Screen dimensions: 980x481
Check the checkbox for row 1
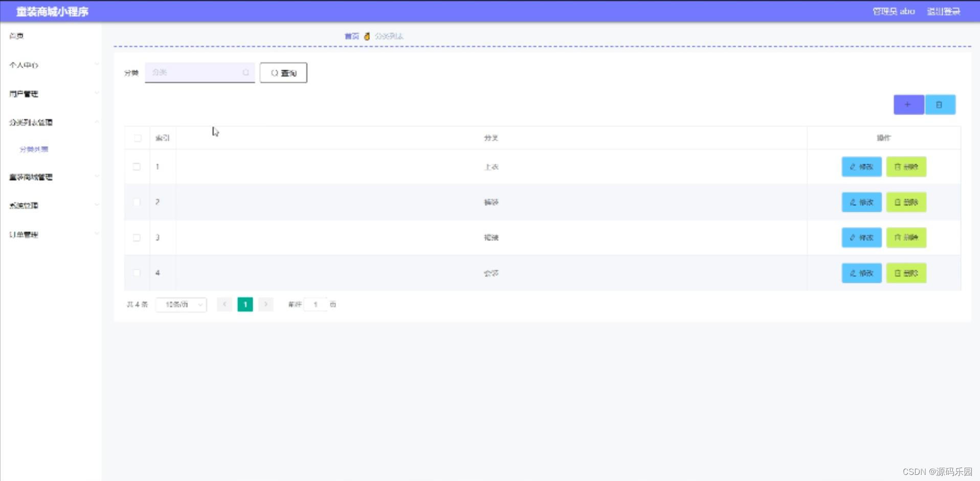tap(137, 167)
